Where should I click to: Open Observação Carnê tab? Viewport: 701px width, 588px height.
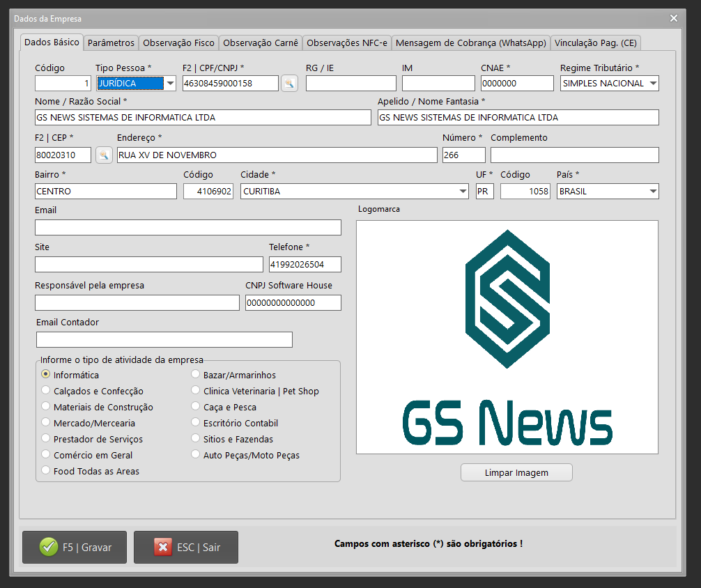tap(261, 43)
